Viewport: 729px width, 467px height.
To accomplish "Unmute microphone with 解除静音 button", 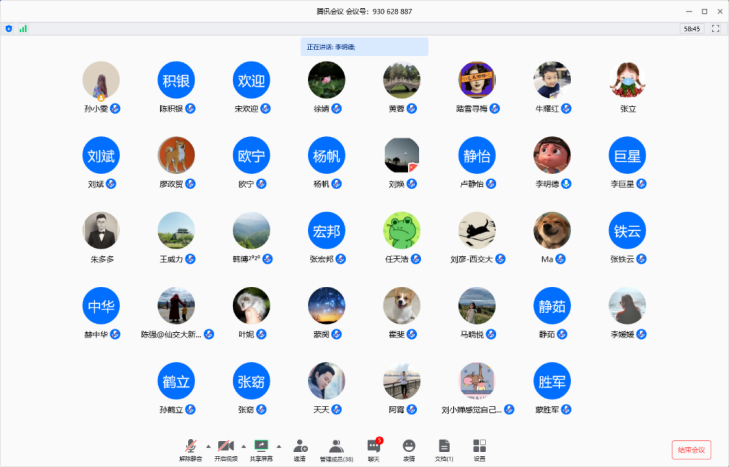I will [190, 445].
